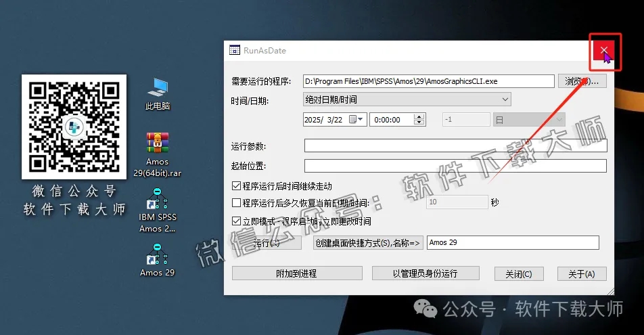This screenshot has width=644, height=335.
Task: Focus the 运行参数 input field
Action: tap(455, 146)
